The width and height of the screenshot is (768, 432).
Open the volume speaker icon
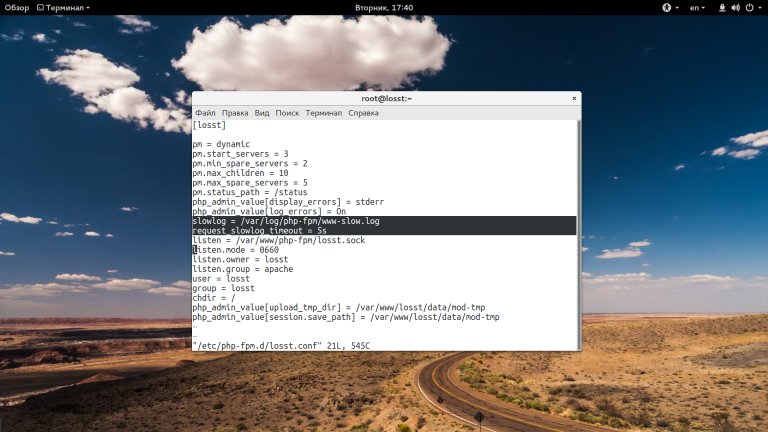[735, 7]
